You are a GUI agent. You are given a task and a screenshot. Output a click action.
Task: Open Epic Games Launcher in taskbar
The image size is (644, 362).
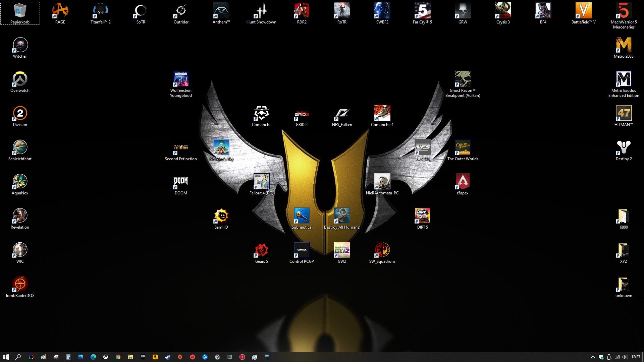click(x=143, y=357)
